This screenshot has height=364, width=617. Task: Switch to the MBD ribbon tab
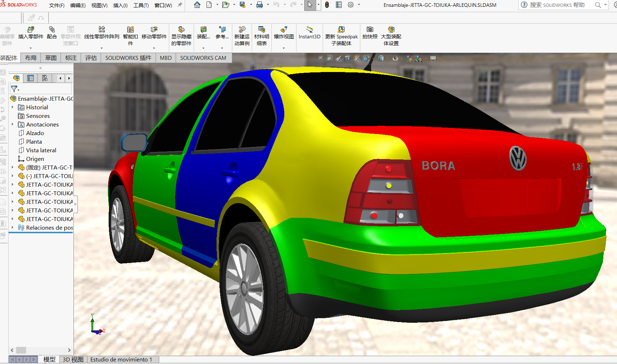tap(166, 58)
